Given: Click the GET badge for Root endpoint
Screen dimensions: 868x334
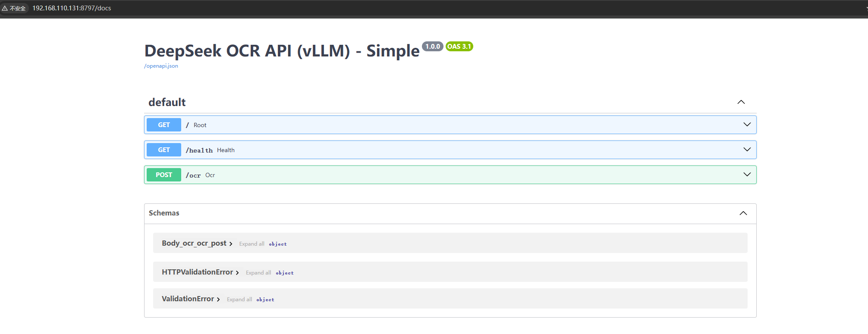Looking at the screenshot, I should point(164,125).
